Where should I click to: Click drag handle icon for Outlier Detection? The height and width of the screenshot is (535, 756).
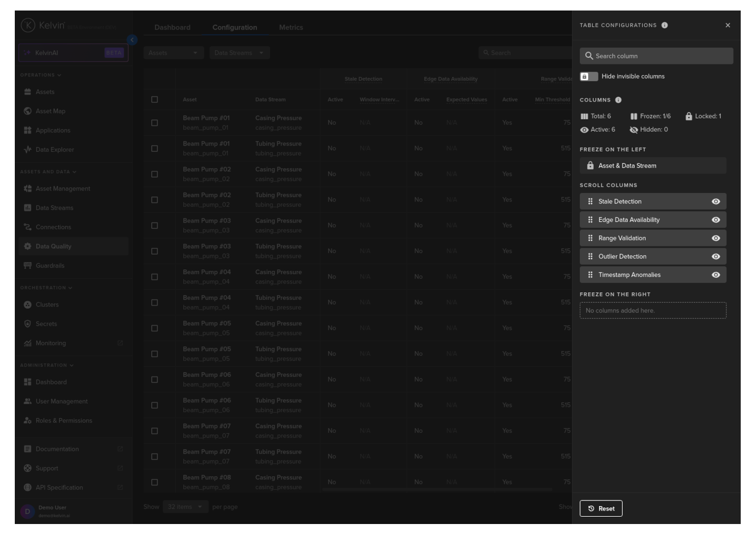point(590,257)
